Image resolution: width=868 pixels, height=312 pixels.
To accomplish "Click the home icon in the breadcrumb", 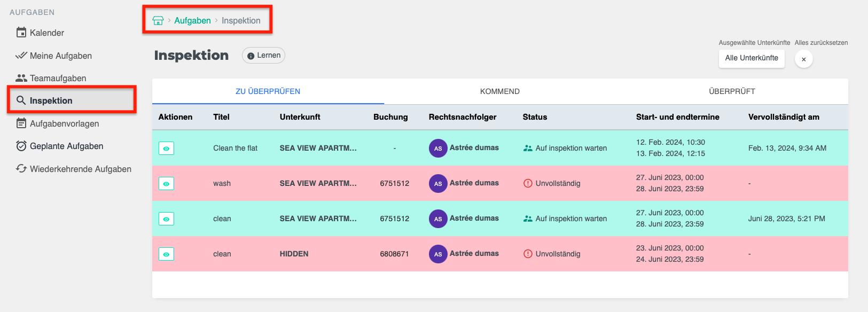I will coord(158,20).
